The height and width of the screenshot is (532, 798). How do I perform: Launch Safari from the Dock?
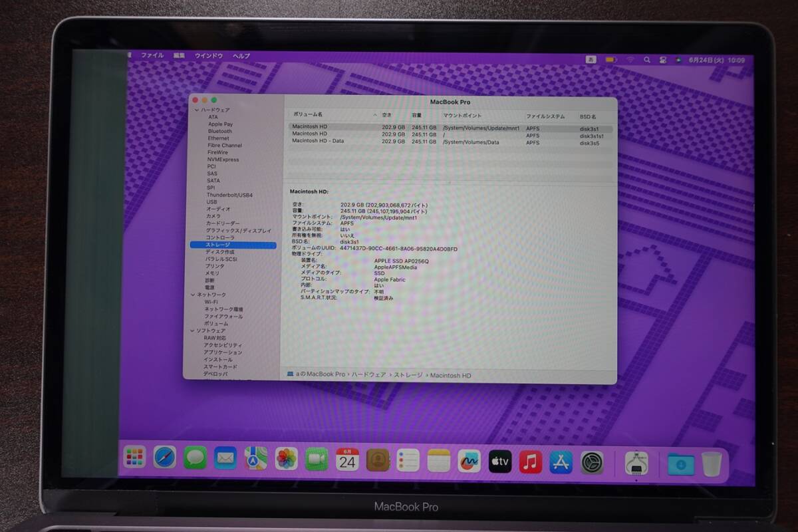[165, 458]
